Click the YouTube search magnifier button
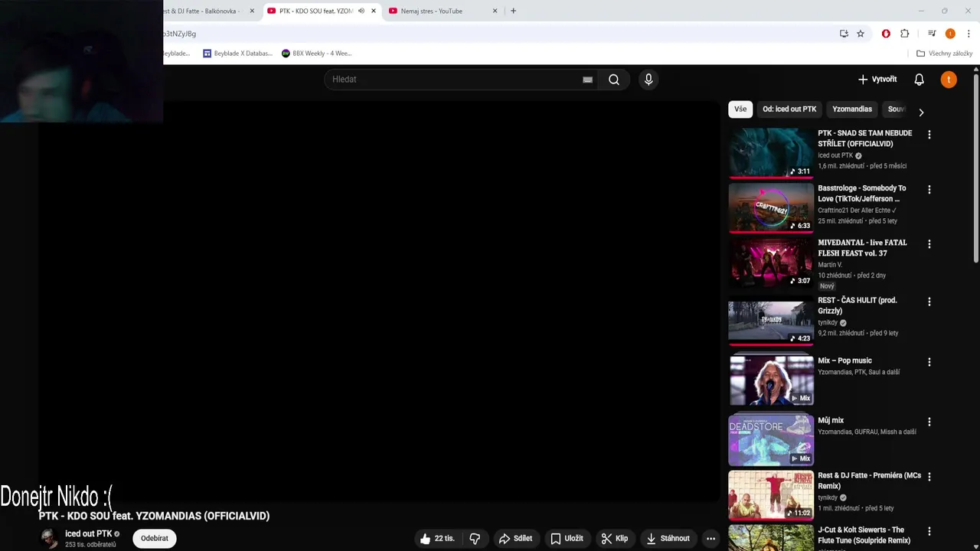 coord(613,80)
